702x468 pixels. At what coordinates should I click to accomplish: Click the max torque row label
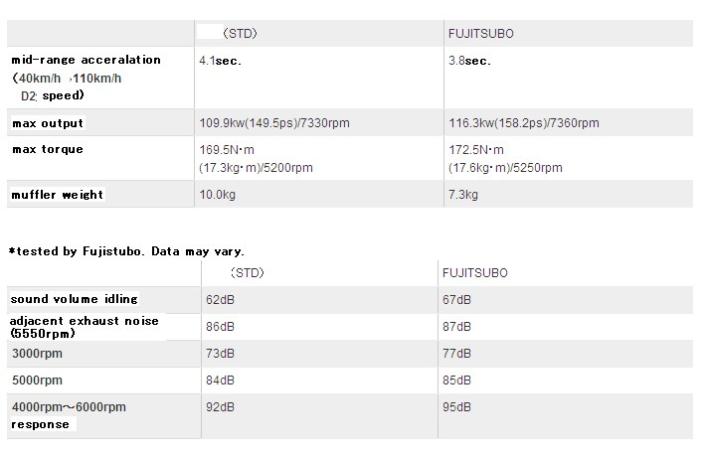47,149
